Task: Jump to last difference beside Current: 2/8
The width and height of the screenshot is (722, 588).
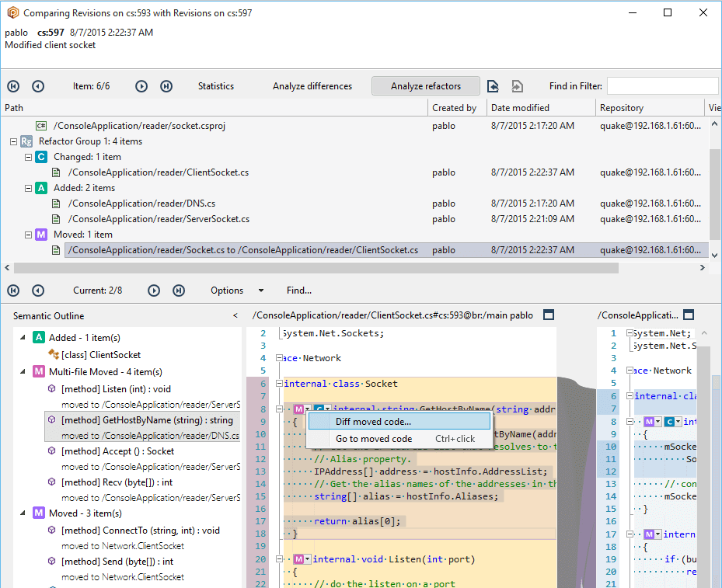Action: (179, 291)
